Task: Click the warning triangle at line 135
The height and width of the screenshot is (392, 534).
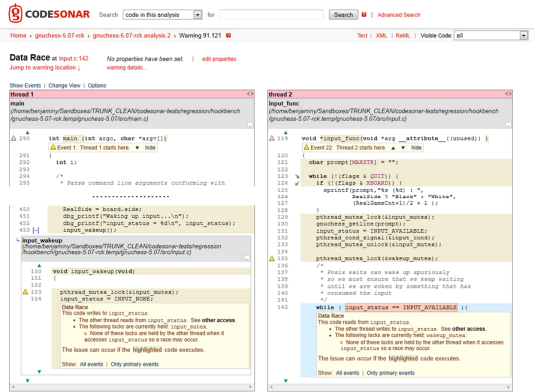Action: click(272, 258)
